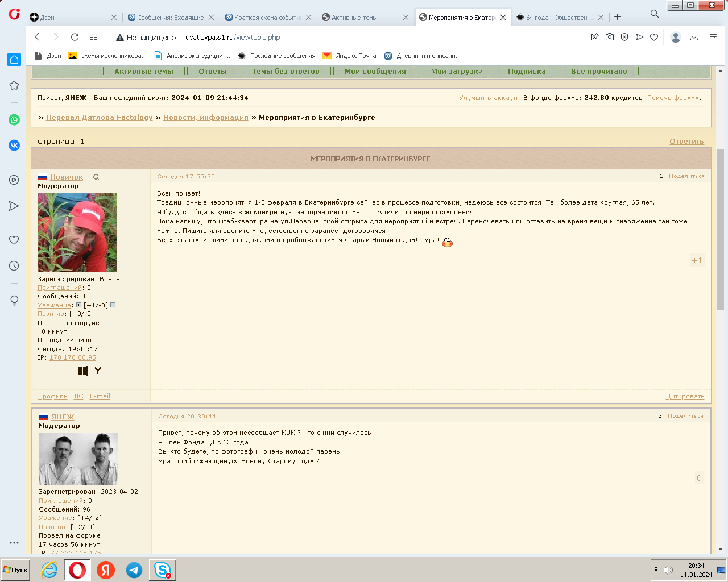
Task: Open downloads panel icon
Action: 694,37
